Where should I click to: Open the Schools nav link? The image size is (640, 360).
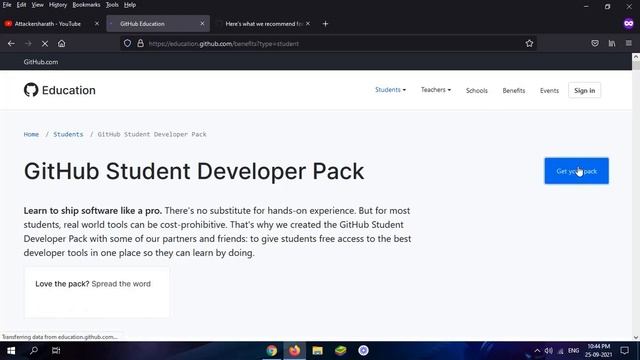point(476,90)
